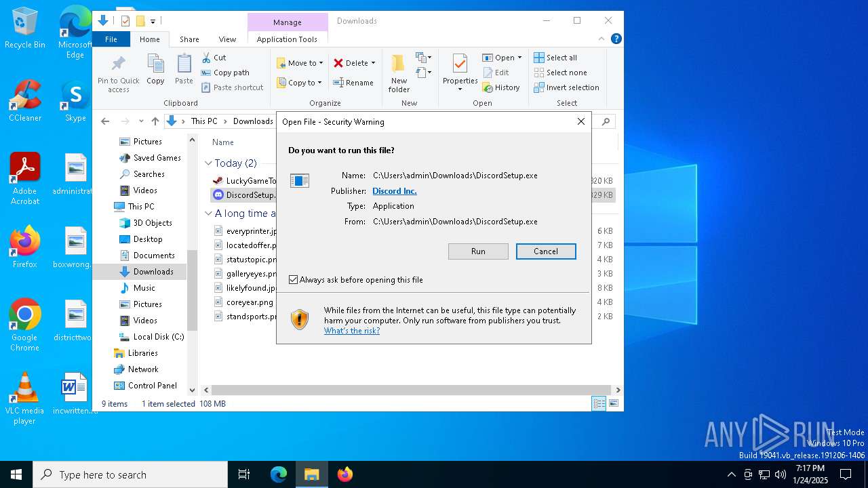Go up one folder level arrow
Image resolution: width=868 pixels, height=488 pixels.
tap(155, 121)
